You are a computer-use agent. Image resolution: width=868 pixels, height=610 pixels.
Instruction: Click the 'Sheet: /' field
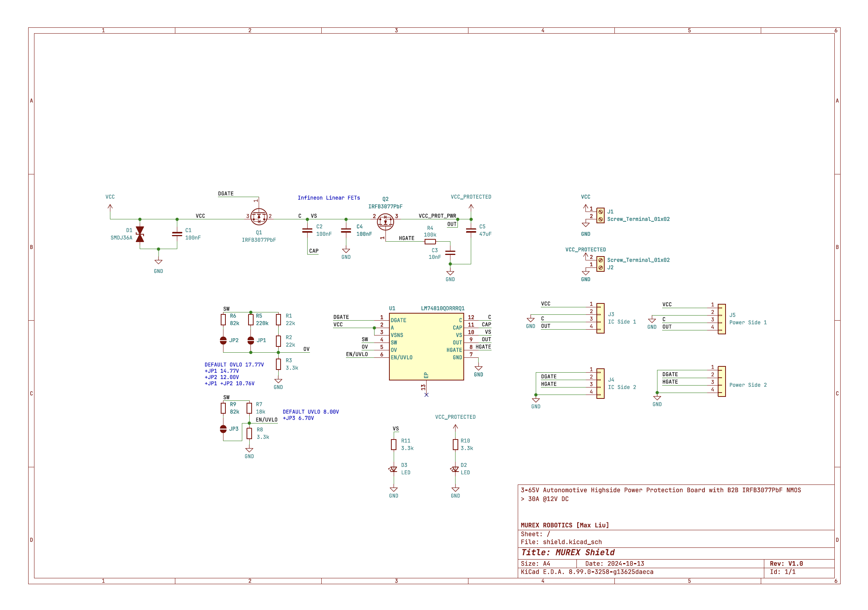coord(535,534)
